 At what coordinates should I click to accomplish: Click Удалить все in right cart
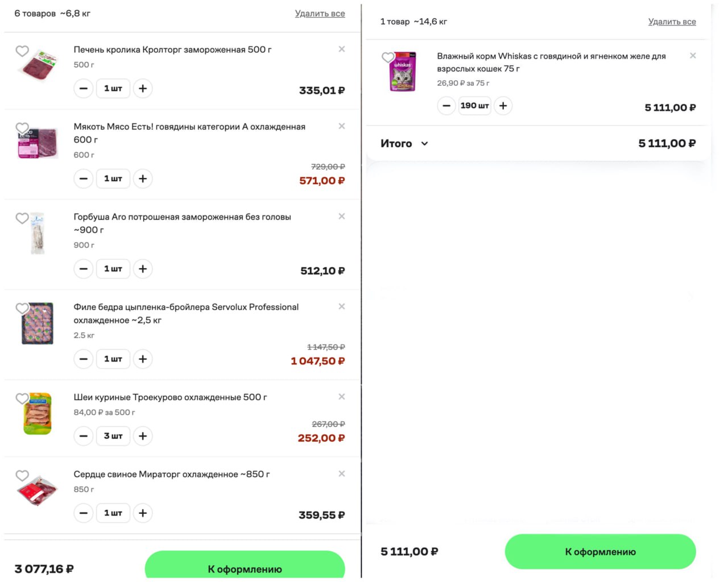point(672,22)
